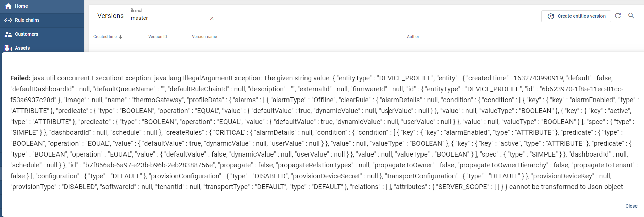Click the clock icon on Create entities version
The height and width of the screenshot is (217, 644).
tap(551, 16)
